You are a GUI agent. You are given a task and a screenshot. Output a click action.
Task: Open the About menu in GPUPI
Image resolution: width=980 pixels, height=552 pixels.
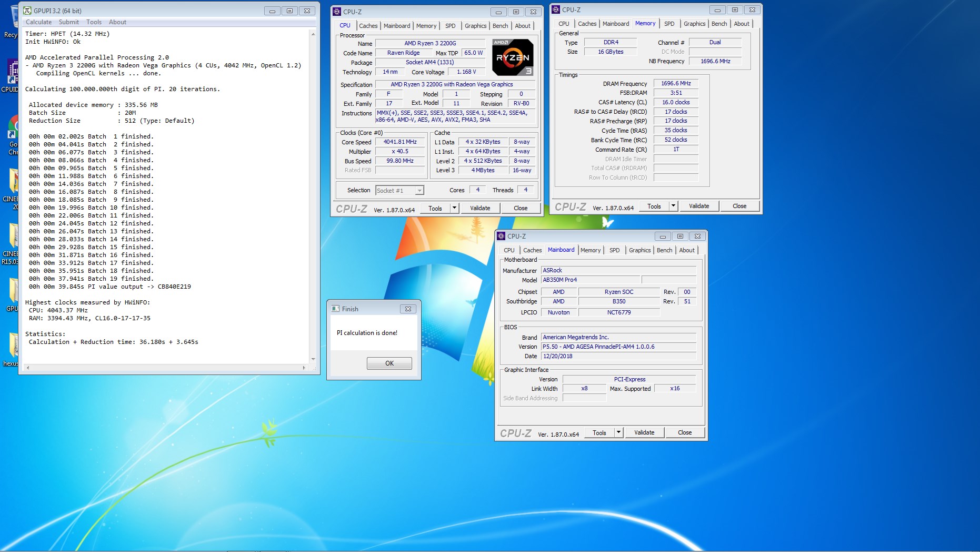pyautogui.click(x=117, y=22)
